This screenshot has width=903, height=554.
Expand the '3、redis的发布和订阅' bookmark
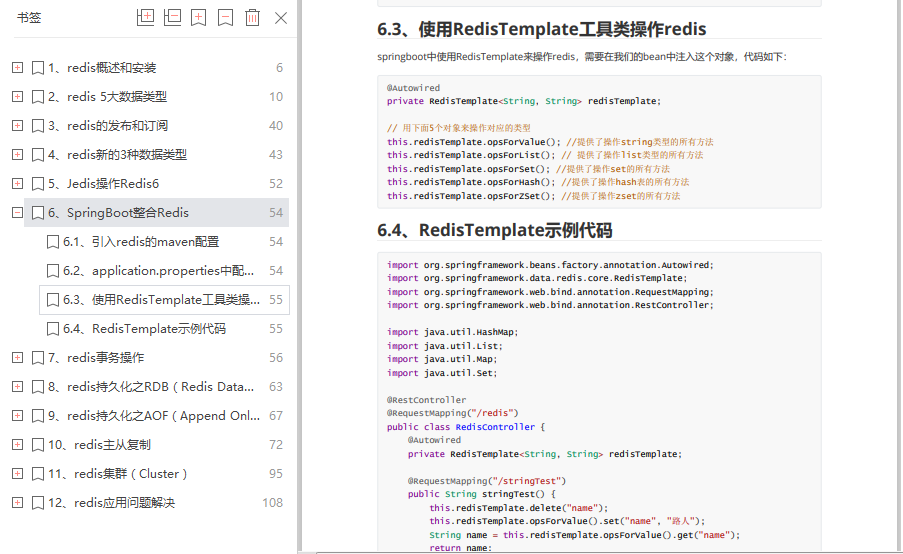tap(18, 126)
